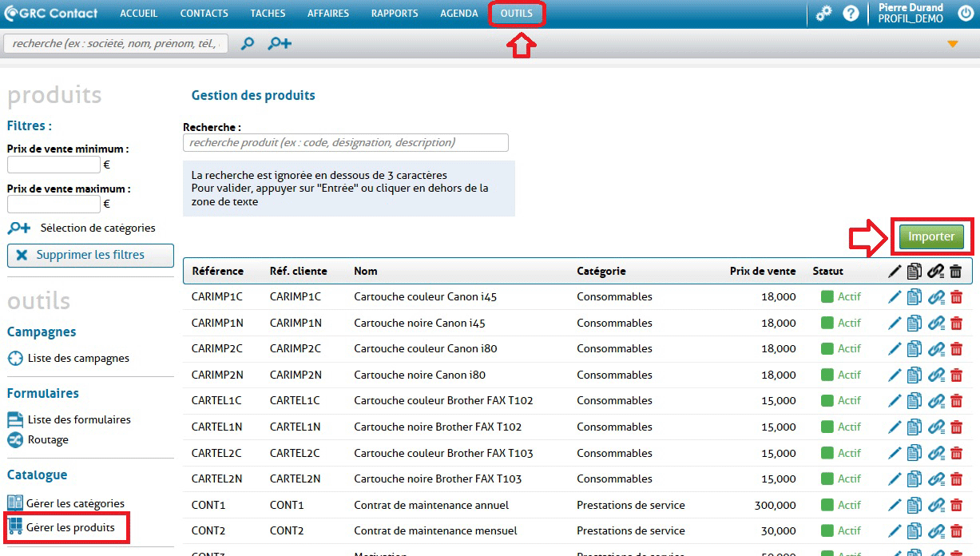Click the magnifier search icon in top bar

248,44
